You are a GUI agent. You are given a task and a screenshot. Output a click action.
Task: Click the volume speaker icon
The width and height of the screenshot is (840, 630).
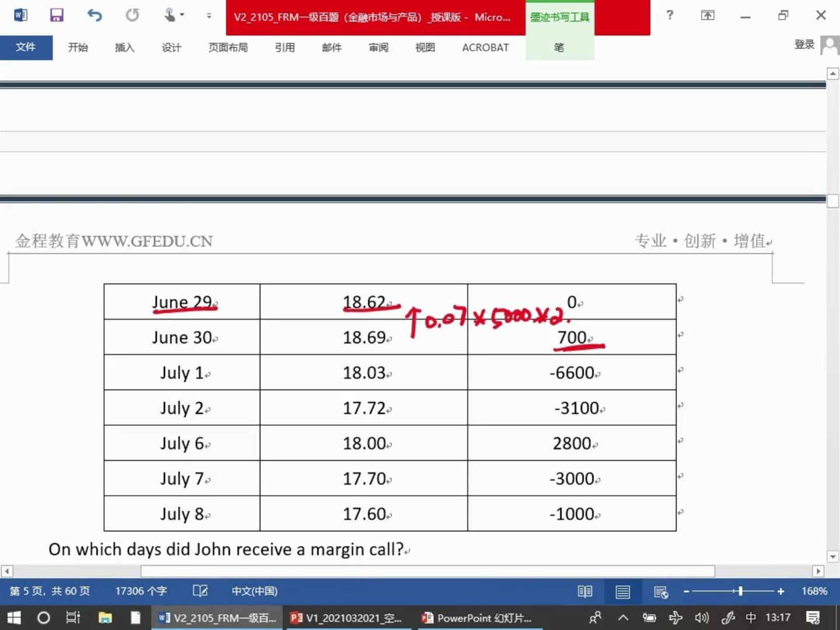pos(702,618)
